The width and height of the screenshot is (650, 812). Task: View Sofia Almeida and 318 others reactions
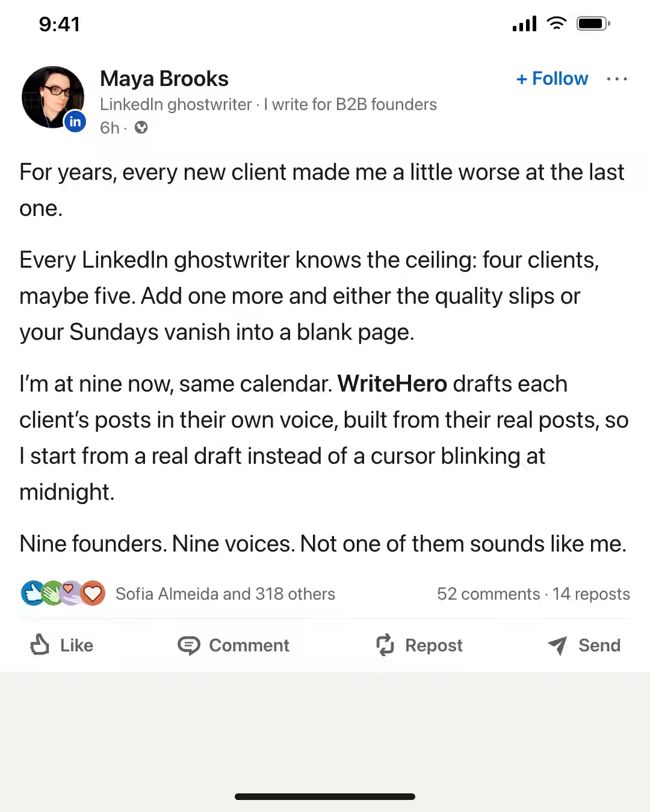225,594
